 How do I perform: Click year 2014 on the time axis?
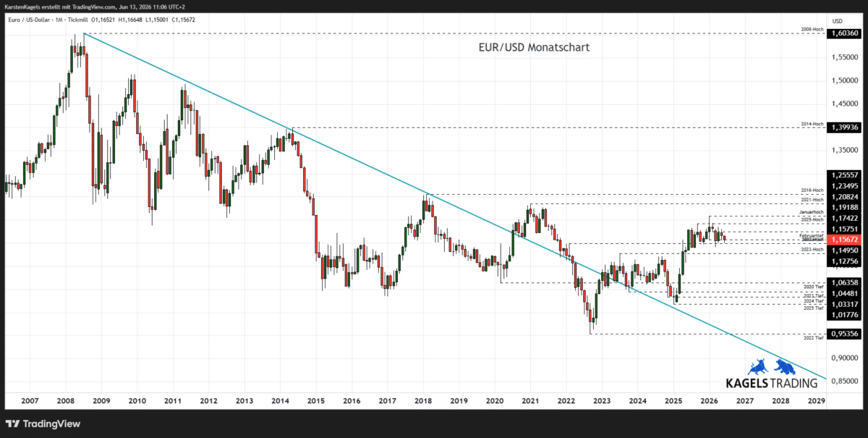pos(280,400)
